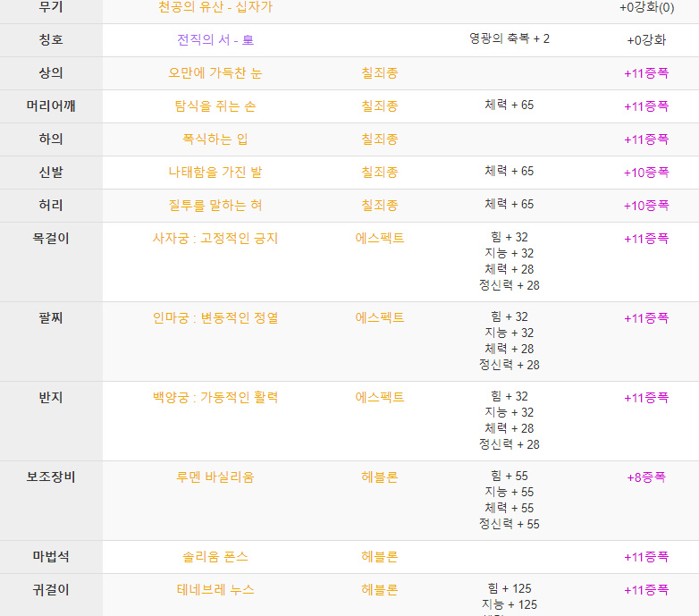This screenshot has height=616, width=699.
Task: Select the item 솔리움 폰스
Action: (215, 556)
